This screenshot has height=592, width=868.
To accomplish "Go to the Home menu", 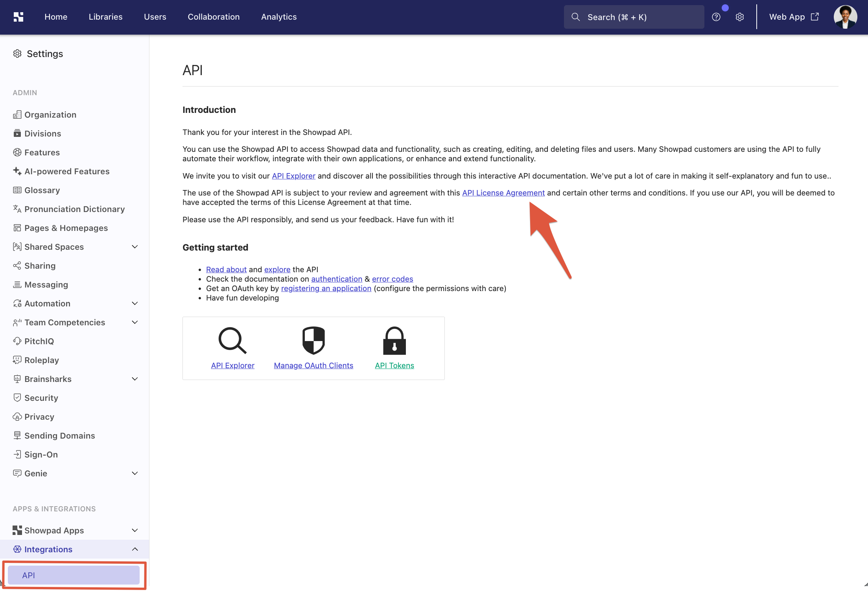I will click(x=56, y=17).
